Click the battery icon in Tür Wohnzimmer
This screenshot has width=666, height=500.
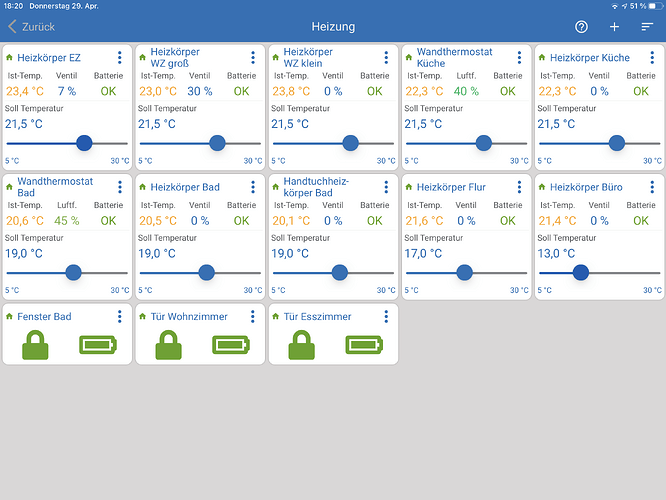pyautogui.click(x=230, y=345)
